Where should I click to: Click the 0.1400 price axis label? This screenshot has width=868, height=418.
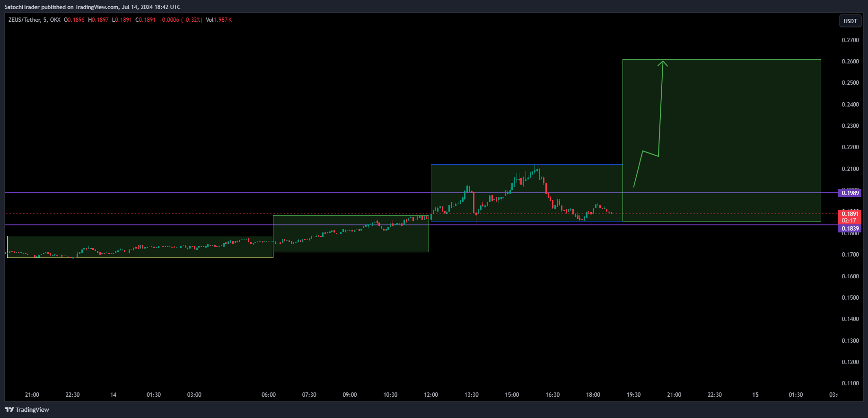[850, 319]
